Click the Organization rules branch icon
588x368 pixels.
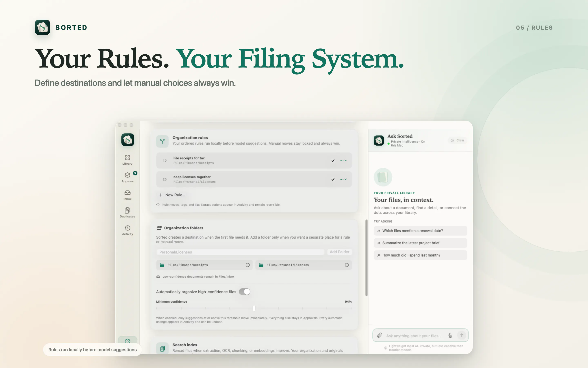pos(162,141)
